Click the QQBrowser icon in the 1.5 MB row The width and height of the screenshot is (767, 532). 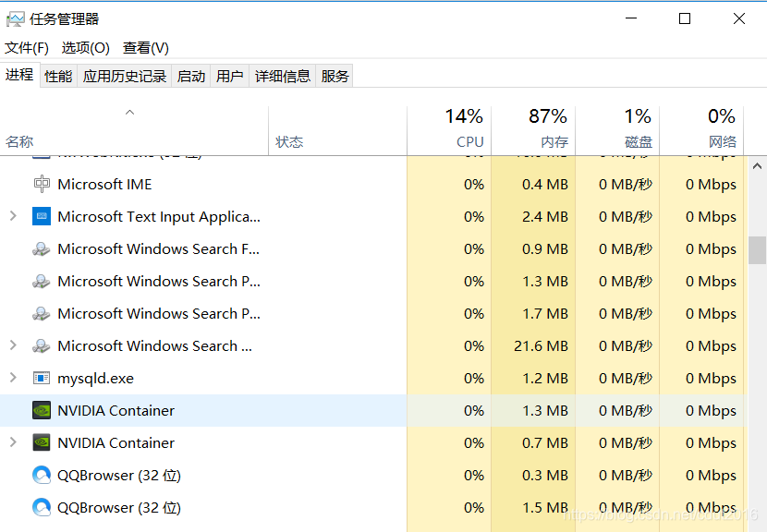pos(42,507)
